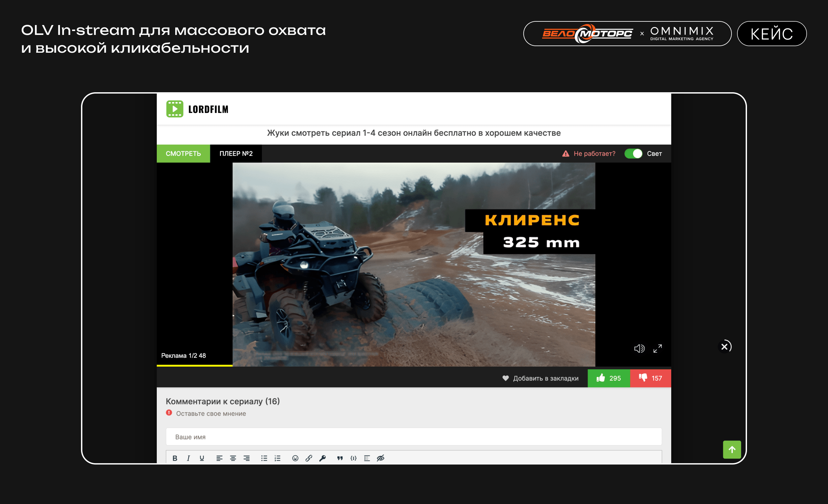Click the yellow ad progress bar
The height and width of the screenshot is (504, 828).
[194, 365]
